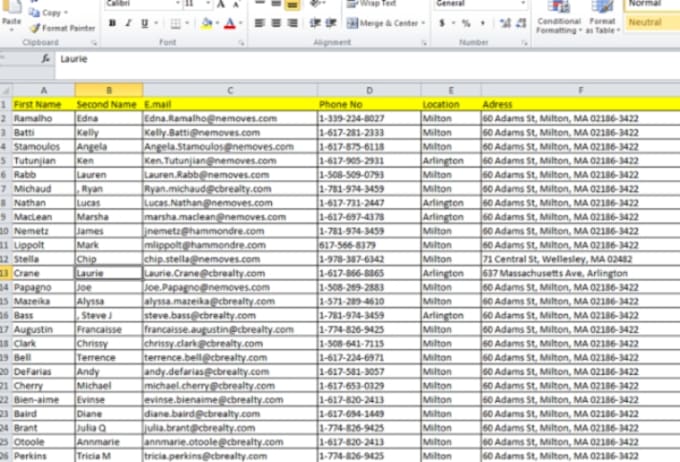
Task: Increase the indent
Action: 331,23
